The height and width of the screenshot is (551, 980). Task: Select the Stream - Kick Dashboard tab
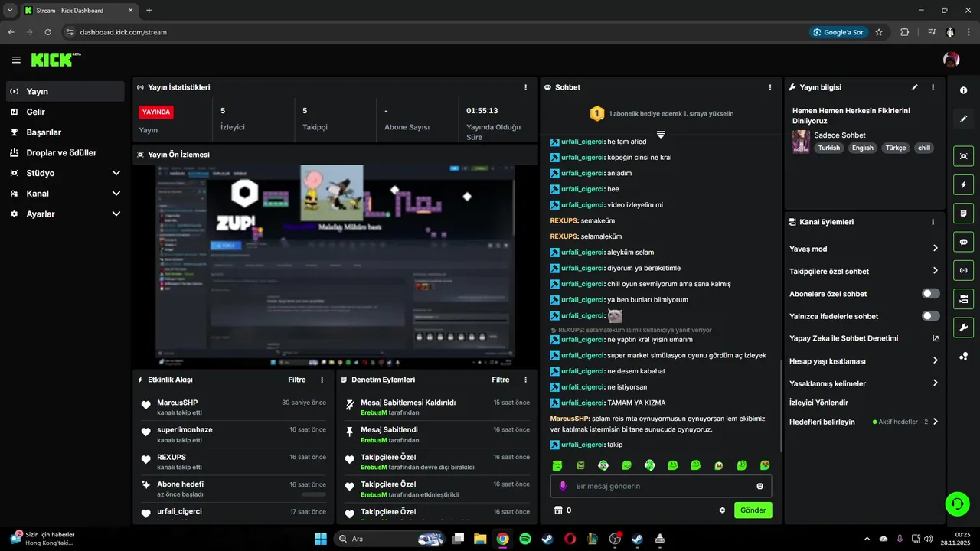78,11
